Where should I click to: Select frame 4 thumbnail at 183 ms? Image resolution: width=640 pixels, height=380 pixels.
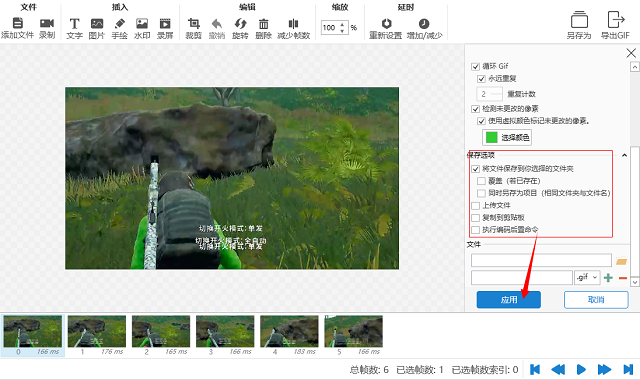(x=289, y=336)
